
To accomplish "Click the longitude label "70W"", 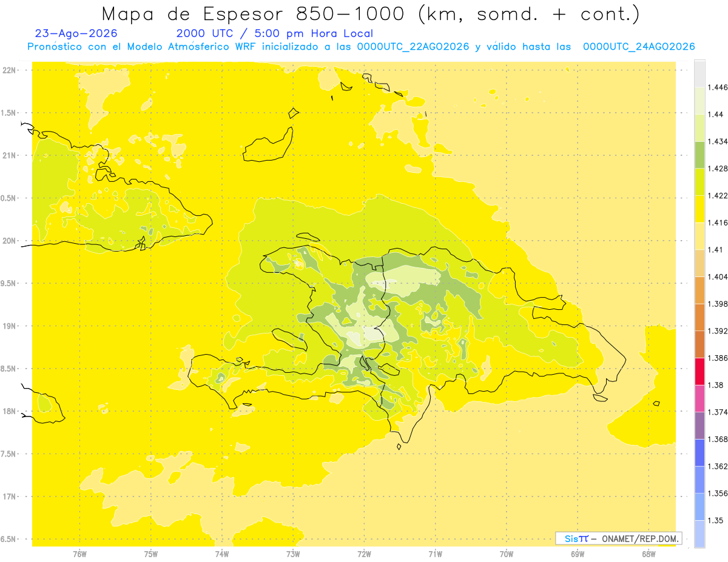I will (x=506, y=554).
